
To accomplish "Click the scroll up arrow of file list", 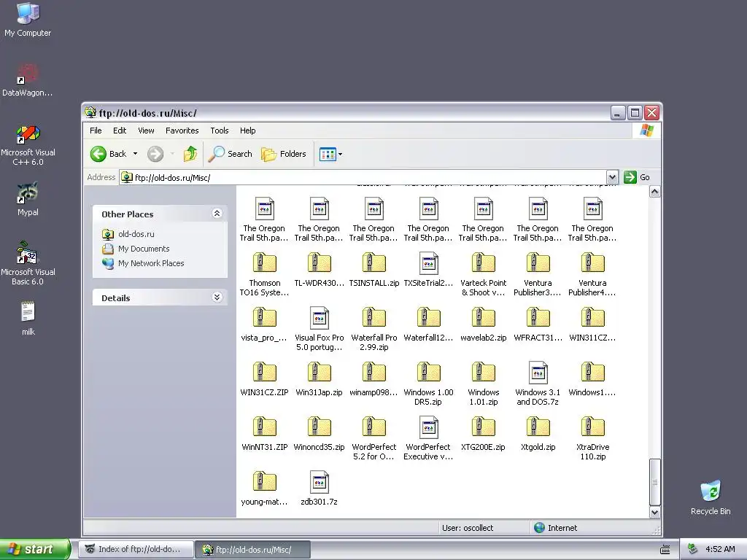I will [655, 192].
